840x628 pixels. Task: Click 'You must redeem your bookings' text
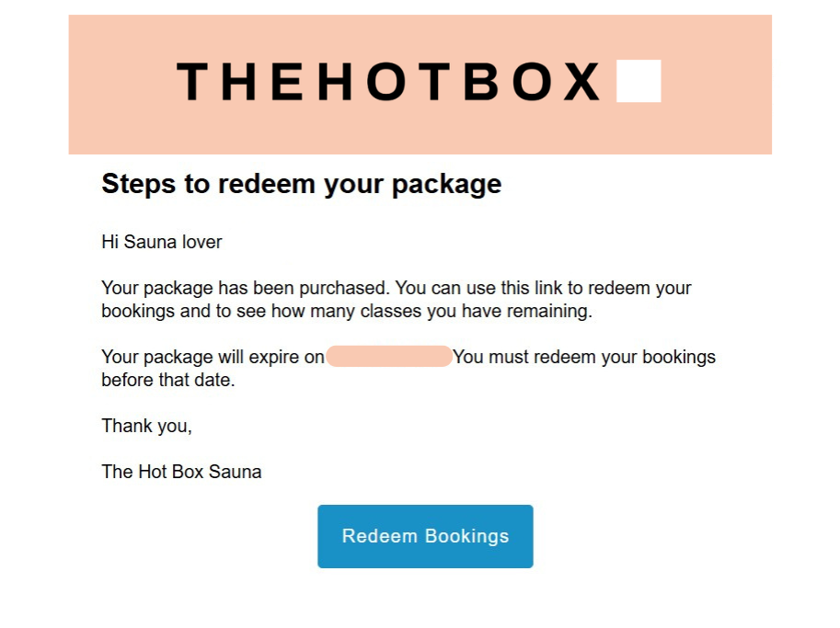[x=583, y=357]
